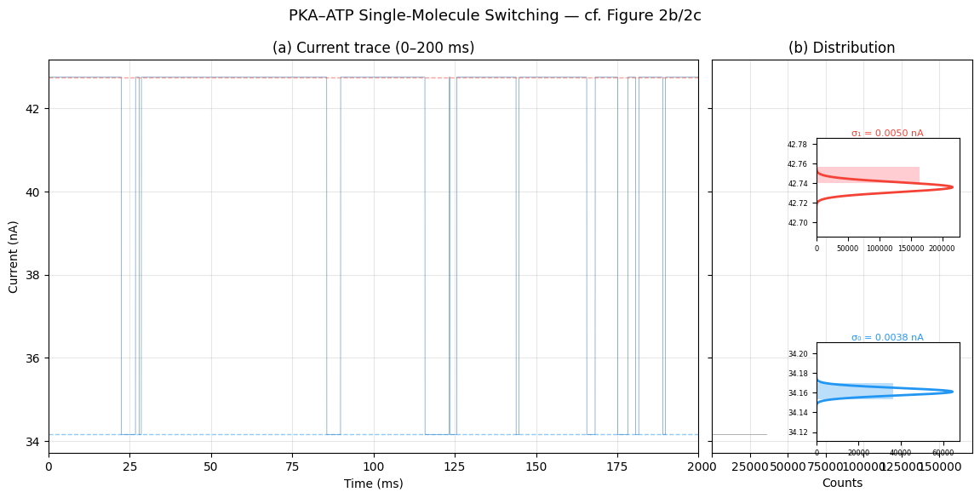Viewport: 980px width, 498px height.
Task: Click the 25000 tick label on counts axis
Action: pyautogui.click(x=751, y=467)
